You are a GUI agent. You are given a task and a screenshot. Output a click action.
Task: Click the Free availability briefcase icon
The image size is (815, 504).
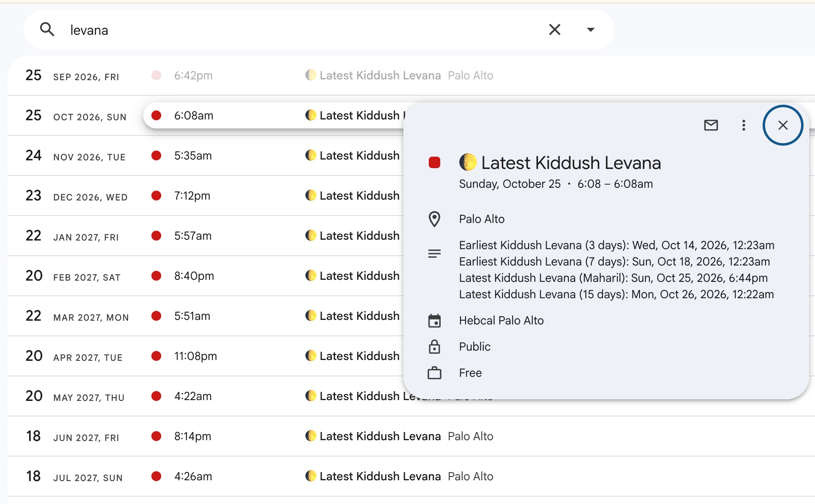click(x=434, y=373)
